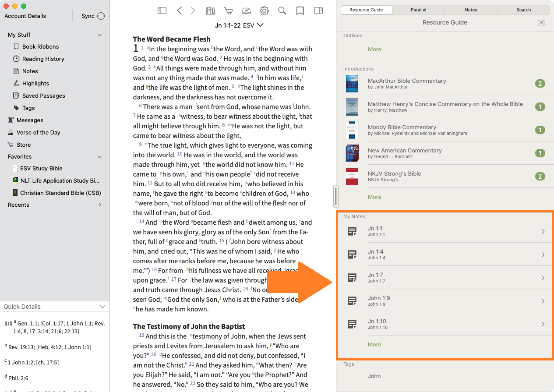Expand the Recents section

point(99,205)
